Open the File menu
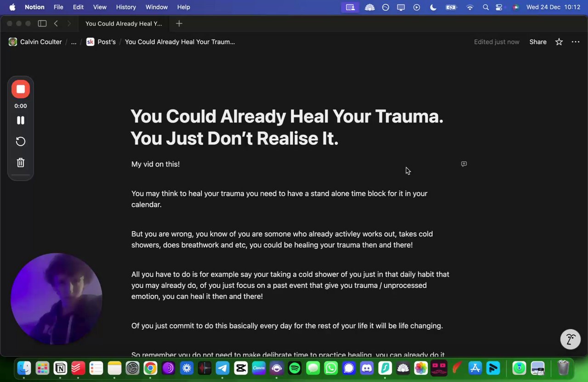This screenshot has width=588, height=382. coord(58,7)
